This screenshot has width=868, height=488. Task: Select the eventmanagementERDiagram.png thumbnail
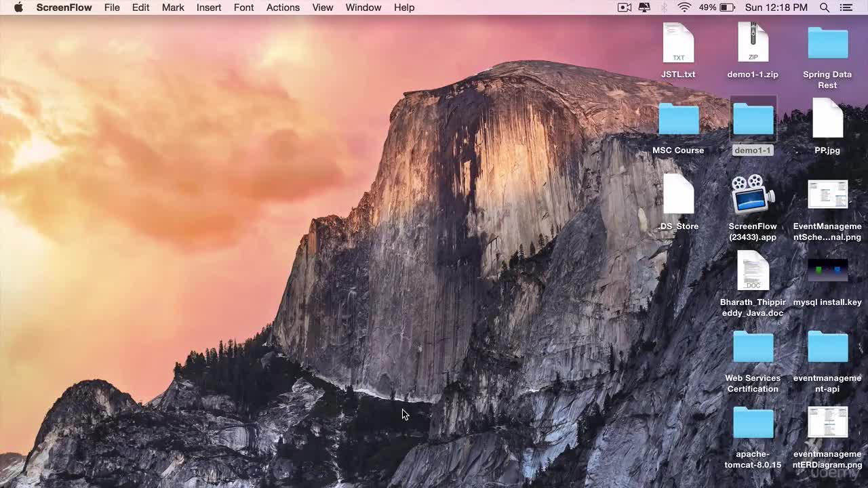(x=827, y=422)
